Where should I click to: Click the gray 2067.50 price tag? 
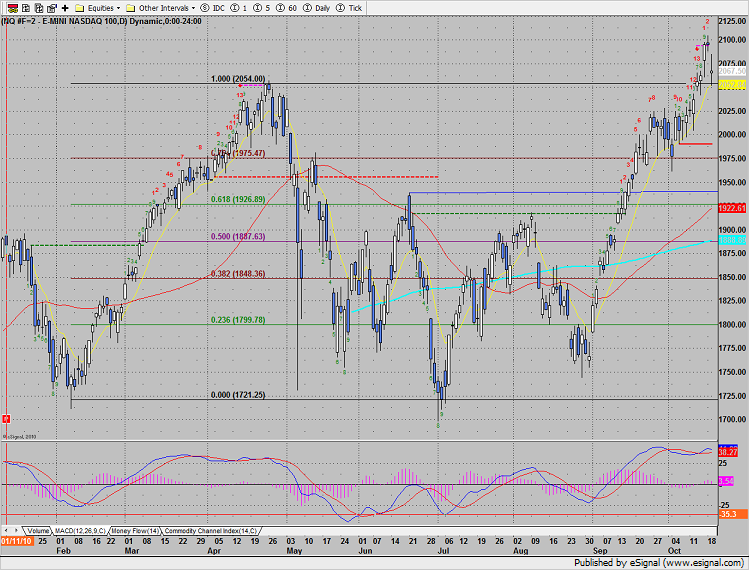[x=732, y=71]
